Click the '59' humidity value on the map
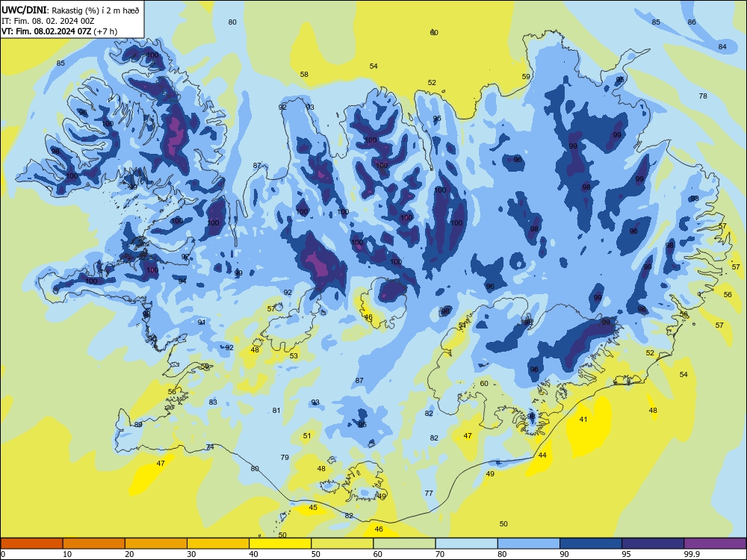Image resolution: width=747 pixels, height=560 pixels. pyautogui.click(x=526, y=77)
